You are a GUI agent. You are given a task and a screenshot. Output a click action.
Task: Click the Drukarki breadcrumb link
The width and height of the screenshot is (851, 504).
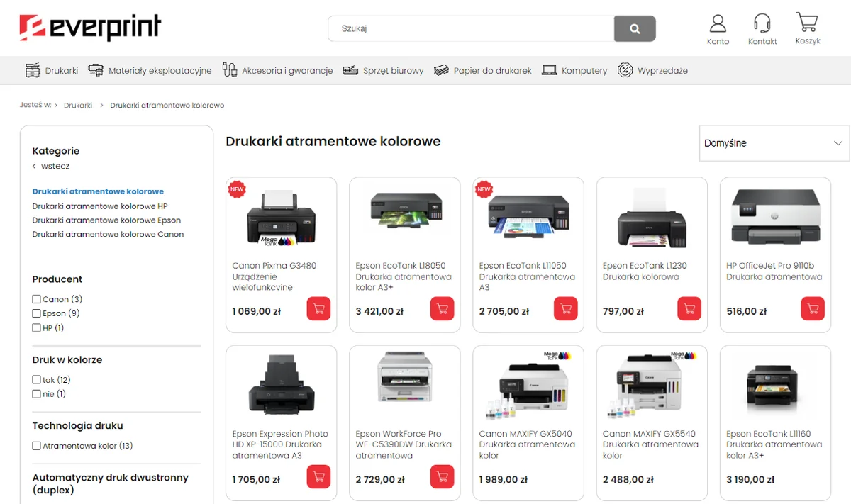(x=78, y=105)
